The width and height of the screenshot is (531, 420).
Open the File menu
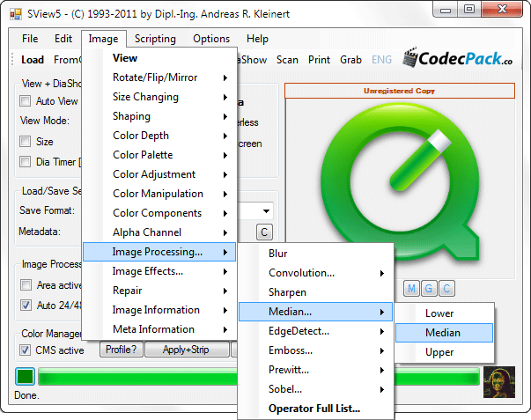point(30,39)
